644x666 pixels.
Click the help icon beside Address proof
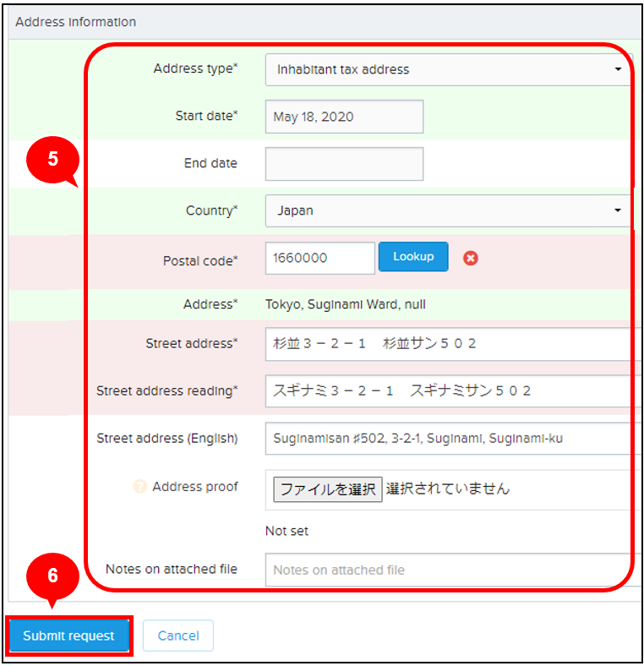point(140,487)
